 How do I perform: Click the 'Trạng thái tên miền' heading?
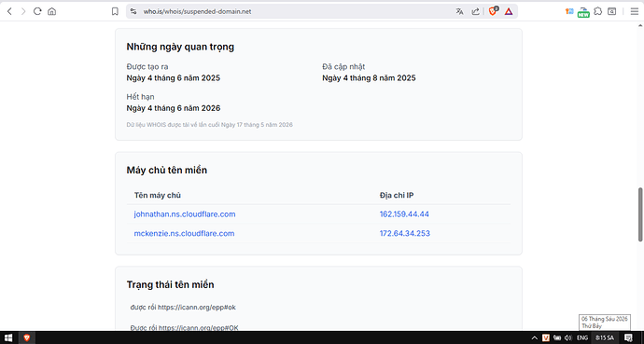click(x=170, y=284)
